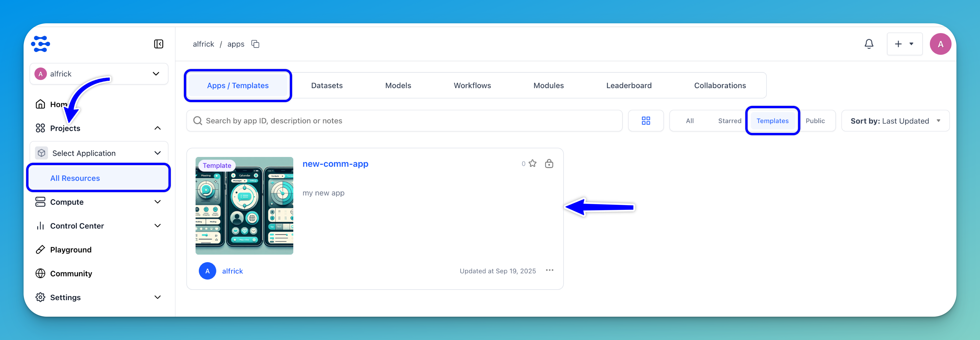Switch to grid view layout icon

click(x=646, y=121)
